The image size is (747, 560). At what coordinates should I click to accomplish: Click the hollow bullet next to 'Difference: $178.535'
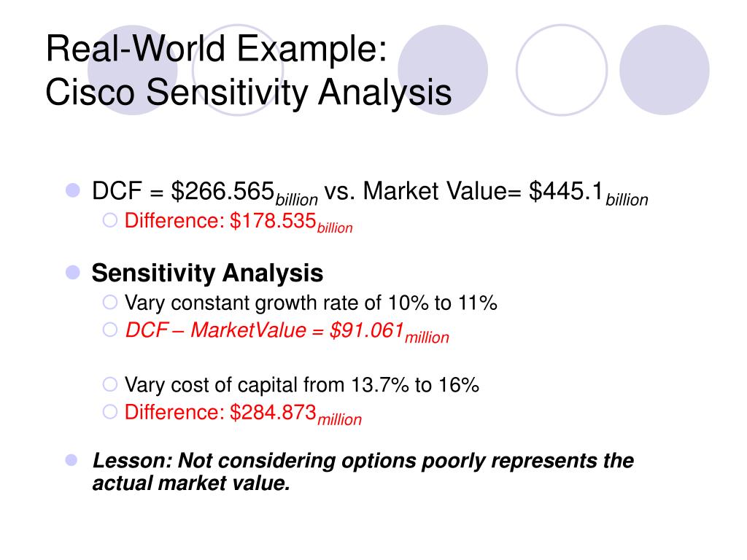(x=110, y=220)
